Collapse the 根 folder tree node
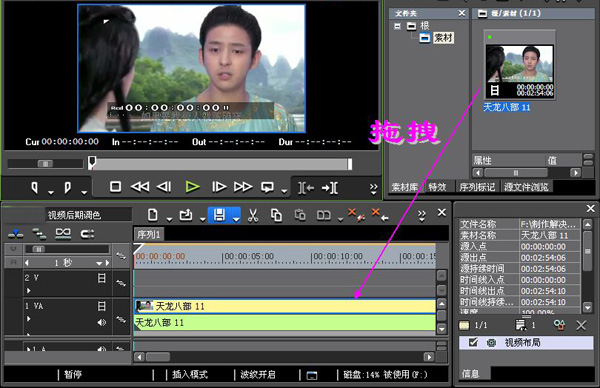600x388 pixels. pos(397,26)
